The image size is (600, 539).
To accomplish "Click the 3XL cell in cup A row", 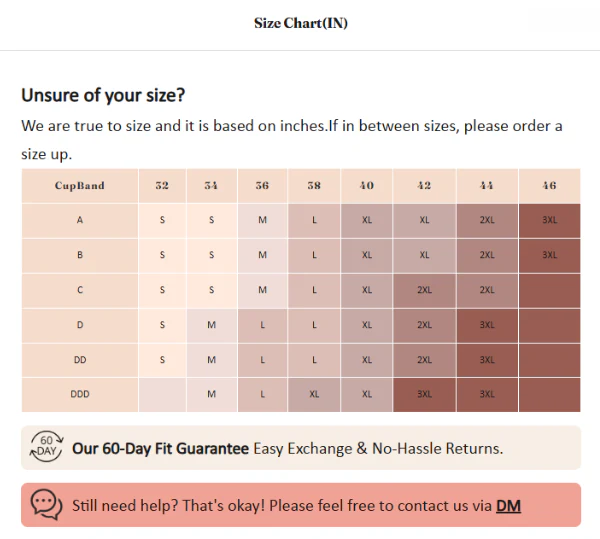I will coord(549,220).
